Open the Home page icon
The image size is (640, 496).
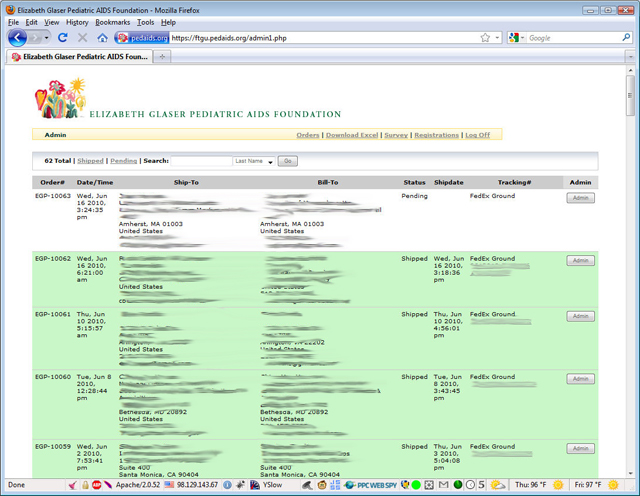[x=102, y=38]
